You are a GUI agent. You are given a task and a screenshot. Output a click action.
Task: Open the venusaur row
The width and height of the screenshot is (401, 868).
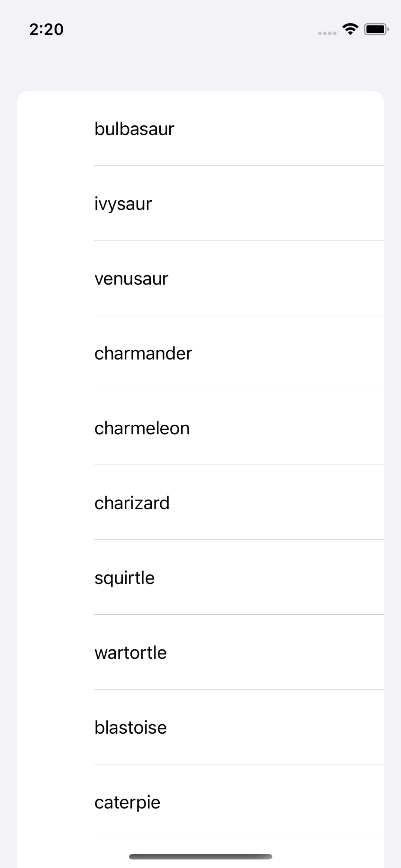click(x=131, y=279)
